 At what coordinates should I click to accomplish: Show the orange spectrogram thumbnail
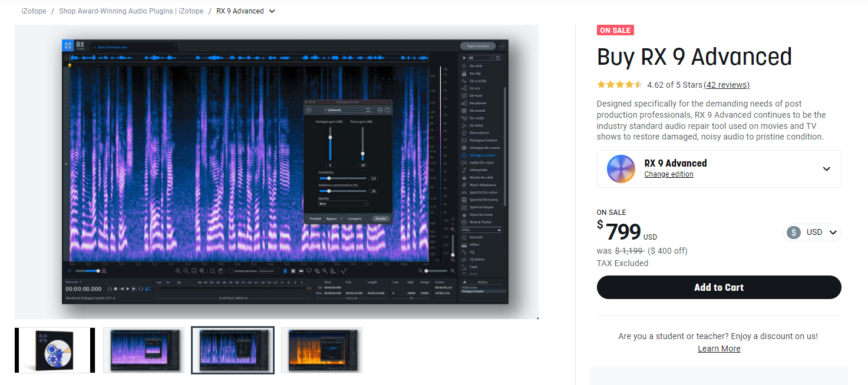(x=322, y=350)
